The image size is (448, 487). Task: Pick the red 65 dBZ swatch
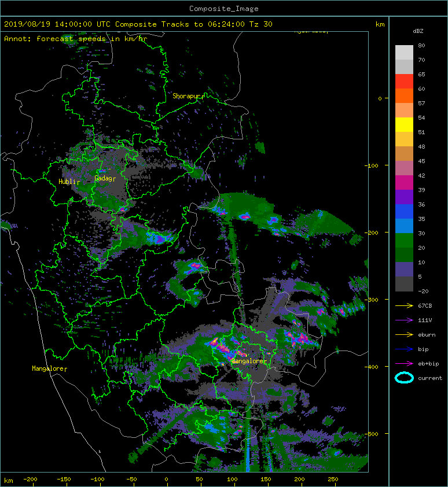pos(404,81)
